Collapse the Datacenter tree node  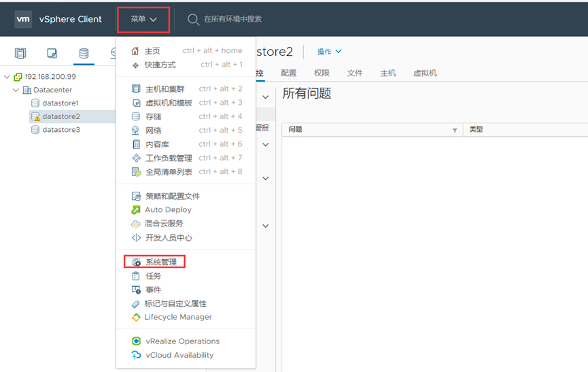(16, 90)
